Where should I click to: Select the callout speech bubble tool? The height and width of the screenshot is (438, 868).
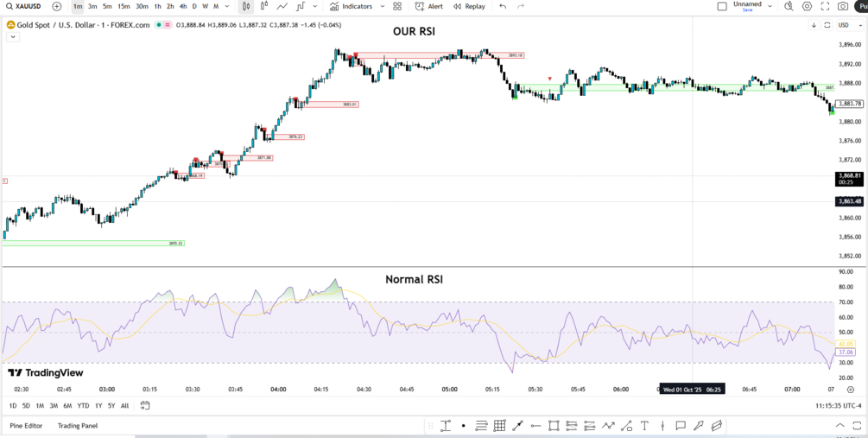681,426
